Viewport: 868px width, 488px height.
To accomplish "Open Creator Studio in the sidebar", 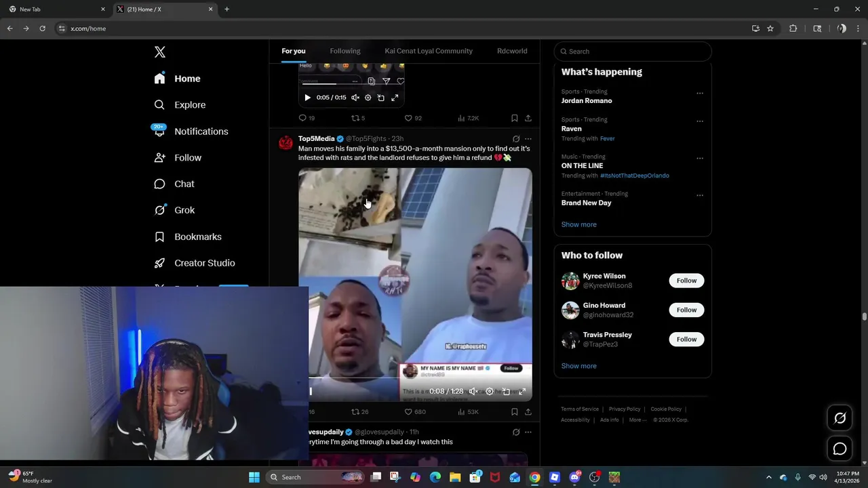I will pyautogui.click(x=195, y=263).
